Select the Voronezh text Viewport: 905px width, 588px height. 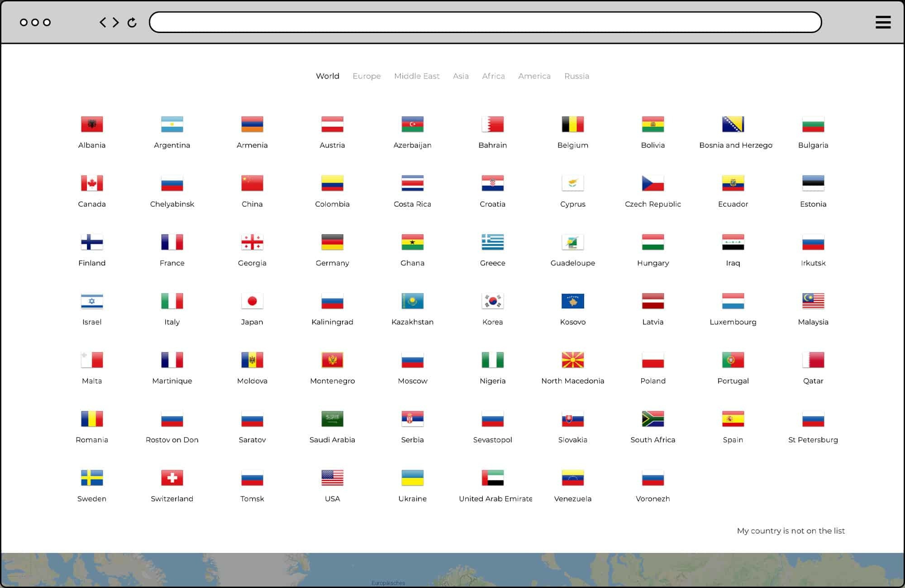[653, 499]
